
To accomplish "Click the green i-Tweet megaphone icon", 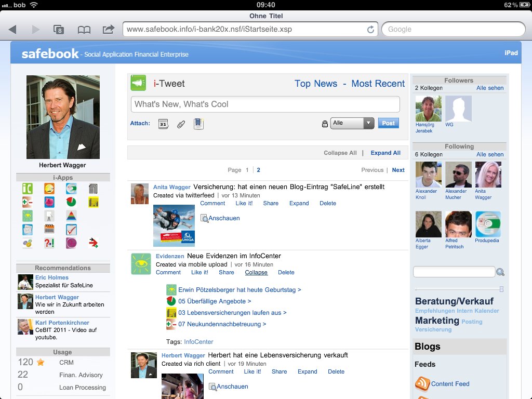I will [x=138, y=83].
